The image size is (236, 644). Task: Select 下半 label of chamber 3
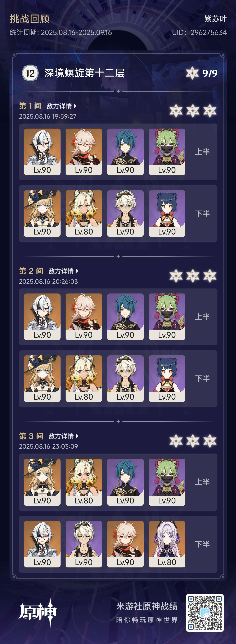coord(202,544)
